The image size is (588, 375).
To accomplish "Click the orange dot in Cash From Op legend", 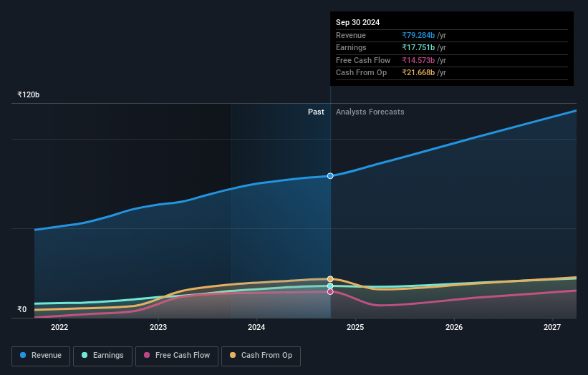I will pyautogui.click(x=233, y=355).
